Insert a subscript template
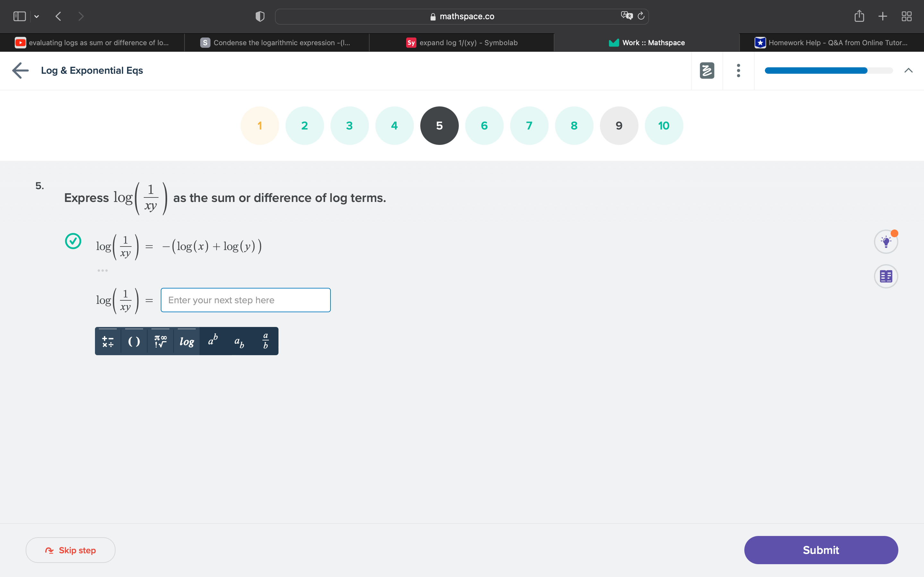Image resolution: width=924 pixels, height=577 pixels. (x=239, y=341)
